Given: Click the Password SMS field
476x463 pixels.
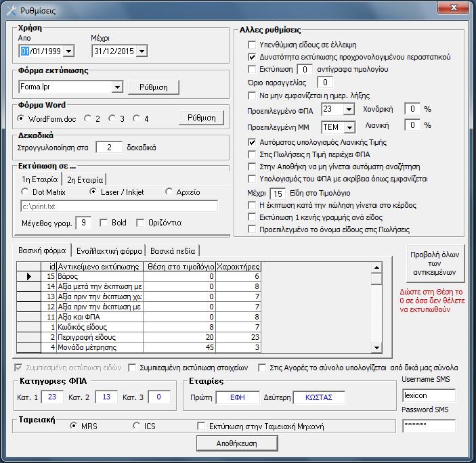Looking at the screenshot, I should (429, 426).
